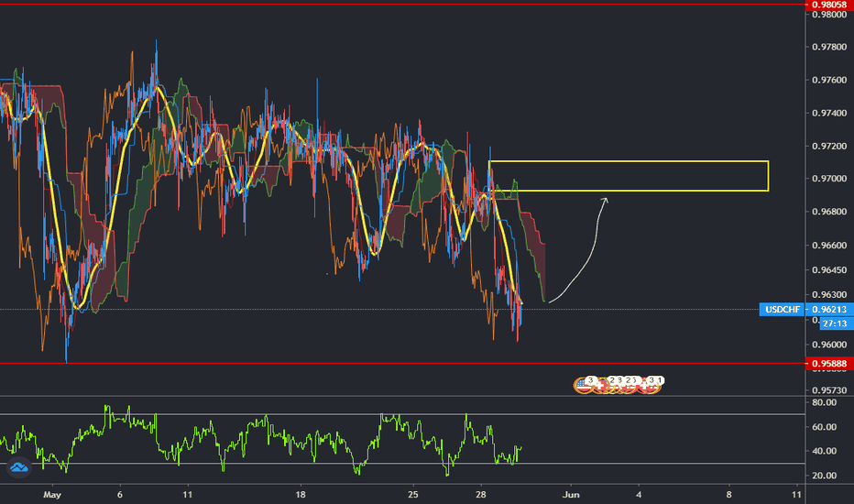854x504 pixels.
Task: Click the 0.97200 price axis tick
Action: [x=829, y=146]
